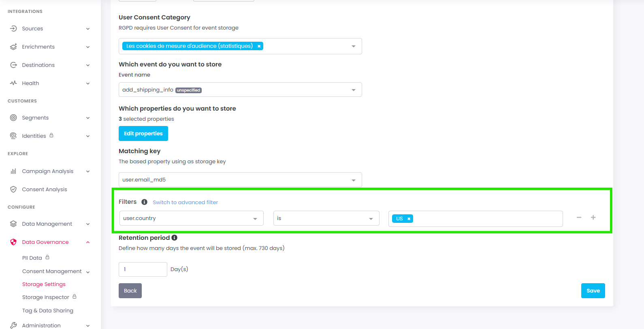Open Storage Inspector in the sidebar
Image resolution: width=644 pixels, height=329 pixels.
[46, 297]
